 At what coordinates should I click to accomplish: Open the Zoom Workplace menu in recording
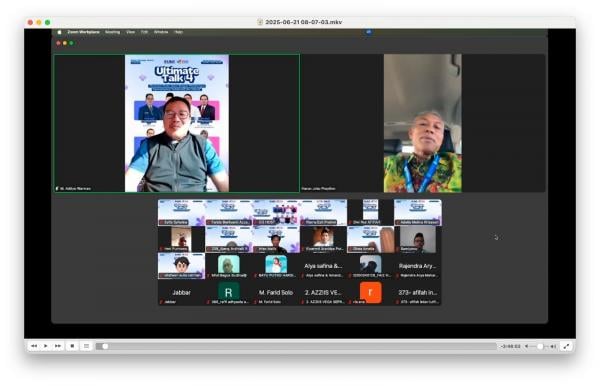click(83, 32)
